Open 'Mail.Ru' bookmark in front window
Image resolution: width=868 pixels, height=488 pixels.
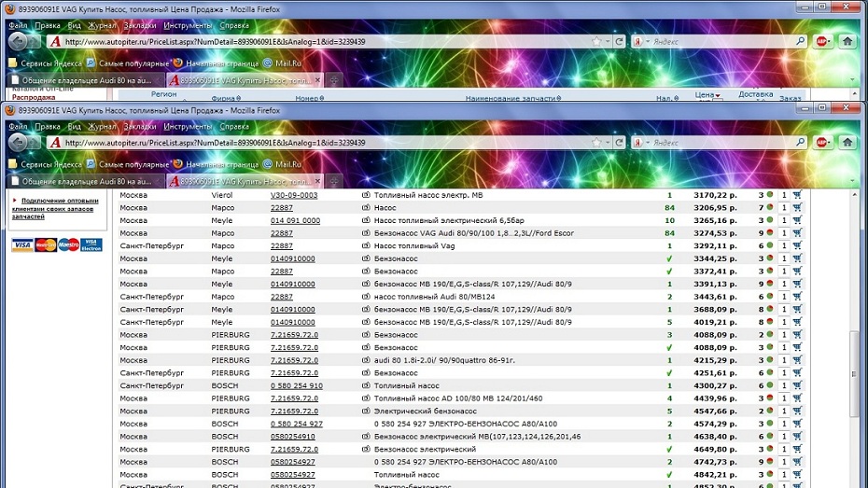282,164
